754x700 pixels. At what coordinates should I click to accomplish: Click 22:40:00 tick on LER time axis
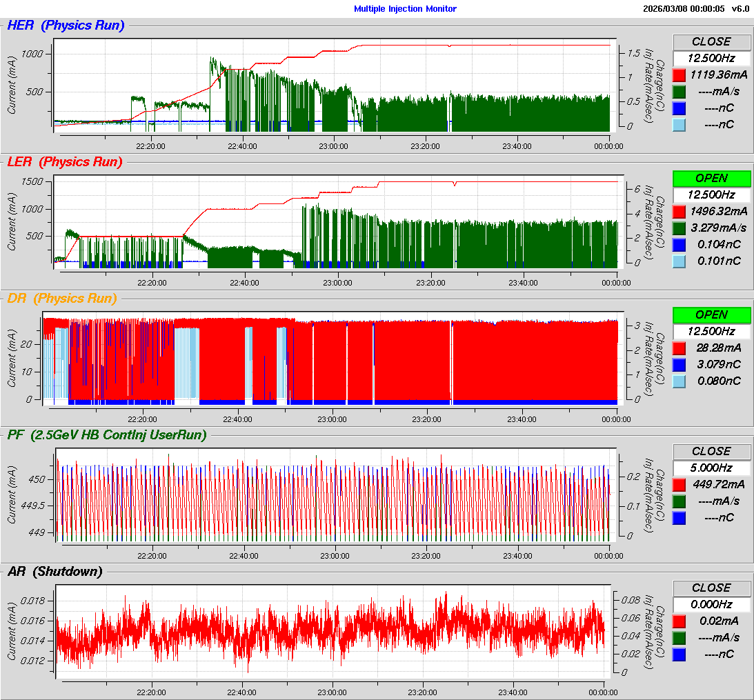coord(244,283)
